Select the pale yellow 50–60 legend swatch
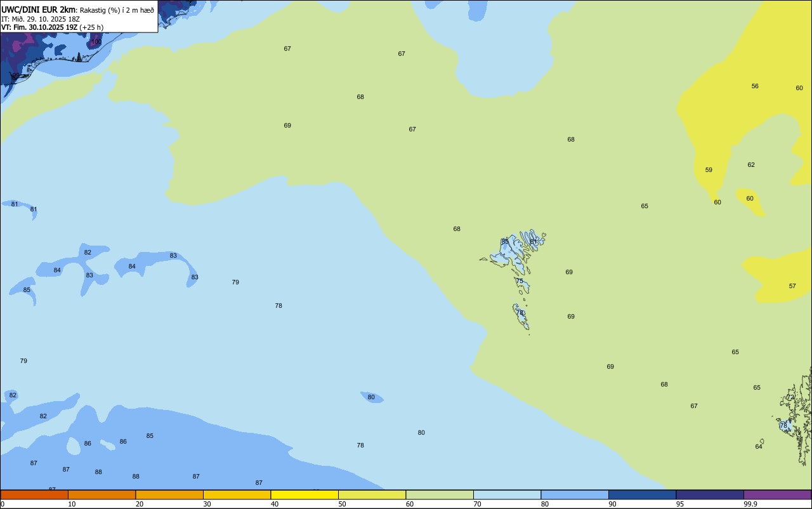812x509 pixels. pyautogui.click(x=372, y=494)
